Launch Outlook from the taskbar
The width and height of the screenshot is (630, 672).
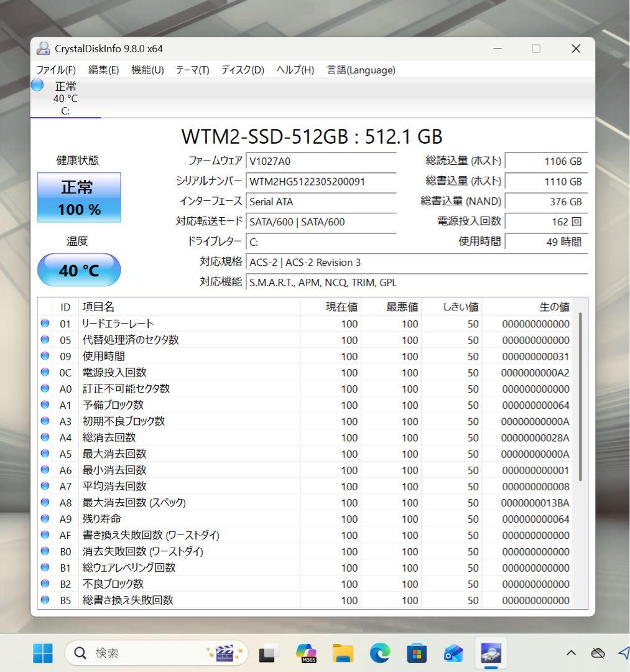(x=453, y=653)
